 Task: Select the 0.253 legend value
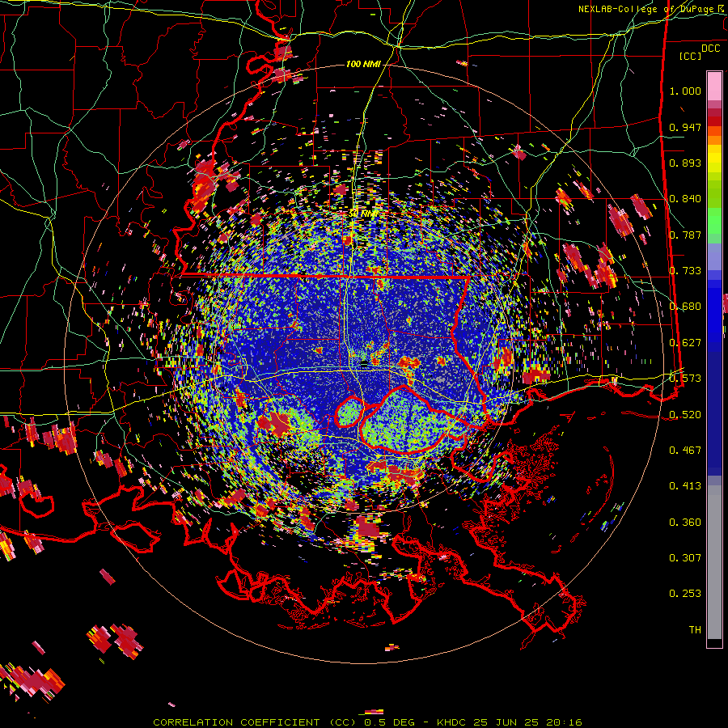pyautogui.click(x=685, y=594)
